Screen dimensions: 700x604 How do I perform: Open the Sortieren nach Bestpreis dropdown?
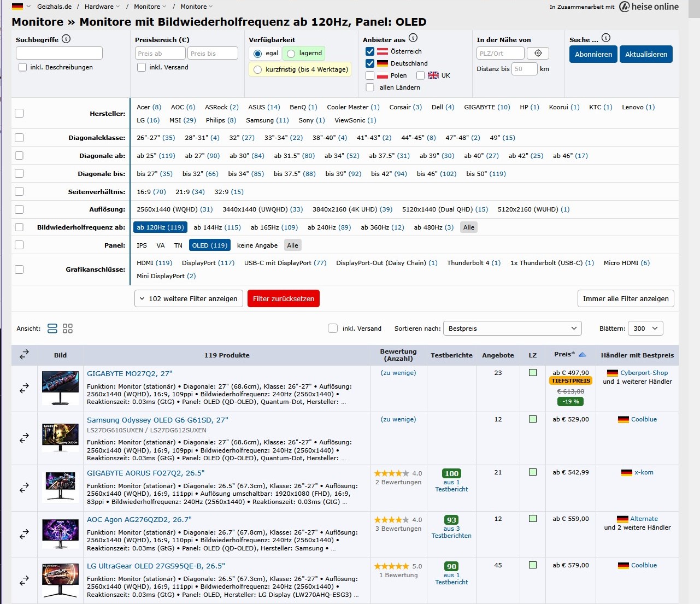[513, 329]
